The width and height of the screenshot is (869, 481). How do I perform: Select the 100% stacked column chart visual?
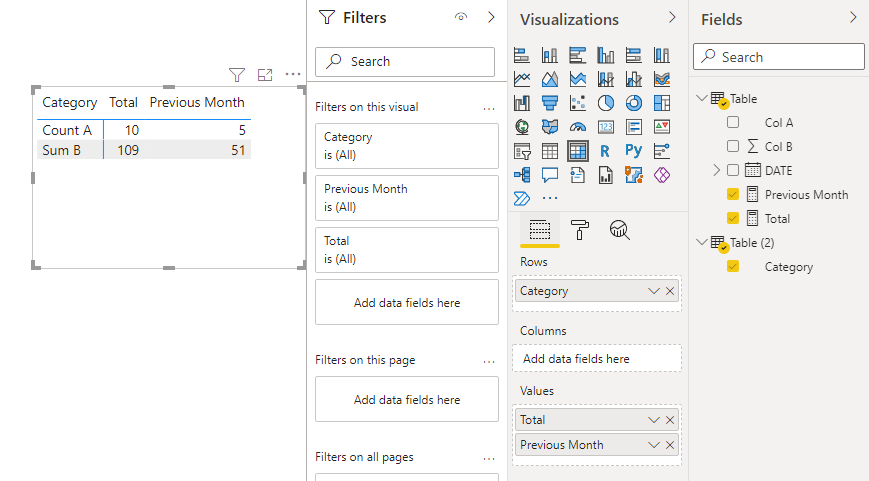[x=662, y=55]
